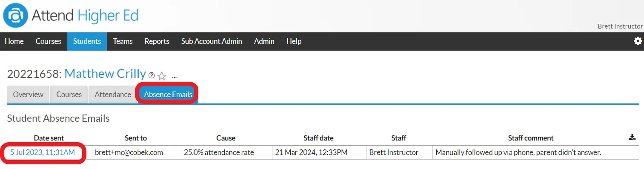Go to Home in the navigation bar
Image resolution: width=644 pixels, height=169 pixels.
click(14, 41)
